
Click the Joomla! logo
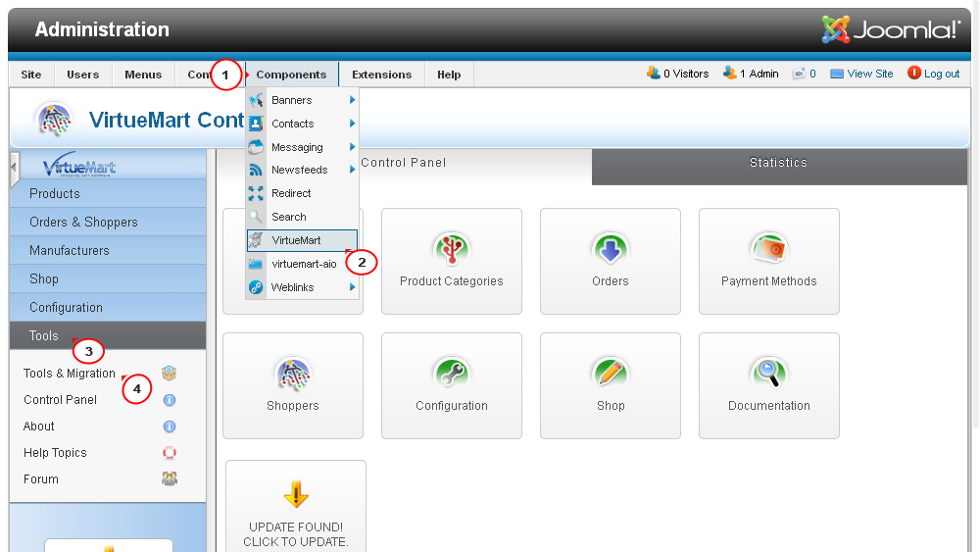891,28
